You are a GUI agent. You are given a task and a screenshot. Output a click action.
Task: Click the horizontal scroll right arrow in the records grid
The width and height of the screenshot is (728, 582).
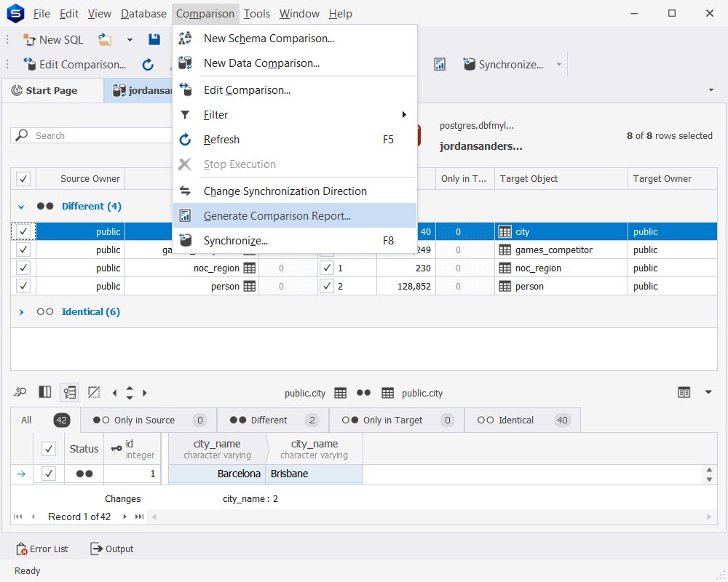(709, 517)
